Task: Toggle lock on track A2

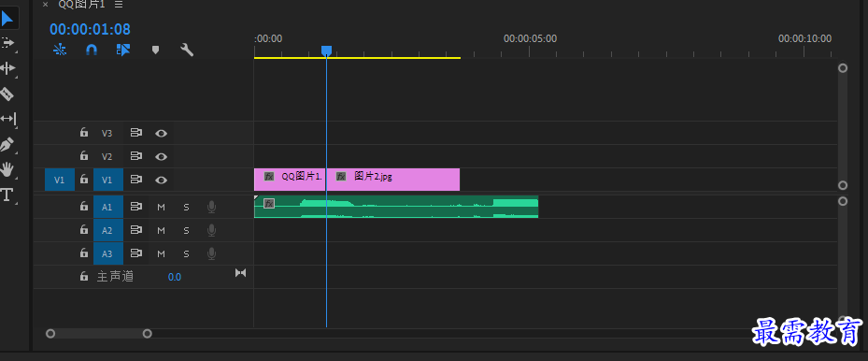Action: coord(83,230)
